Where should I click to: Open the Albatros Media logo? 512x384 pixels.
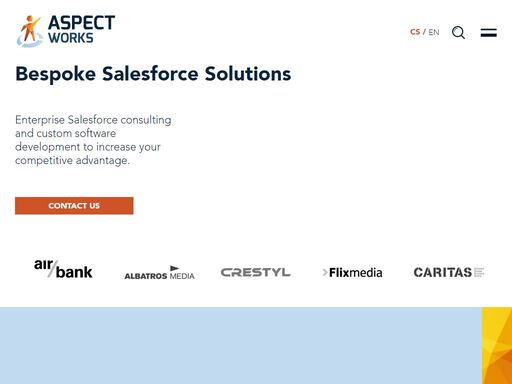click(159, 273)
